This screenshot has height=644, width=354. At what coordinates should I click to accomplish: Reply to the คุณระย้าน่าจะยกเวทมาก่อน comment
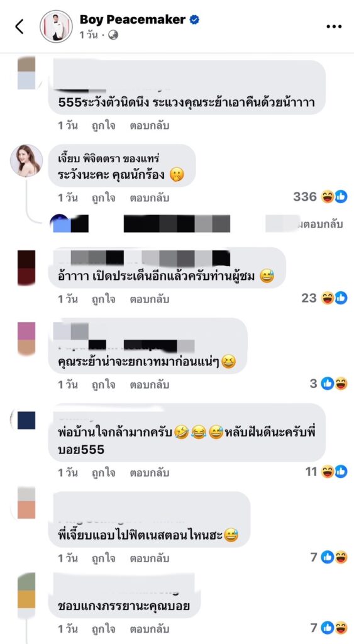coord(150,385)
